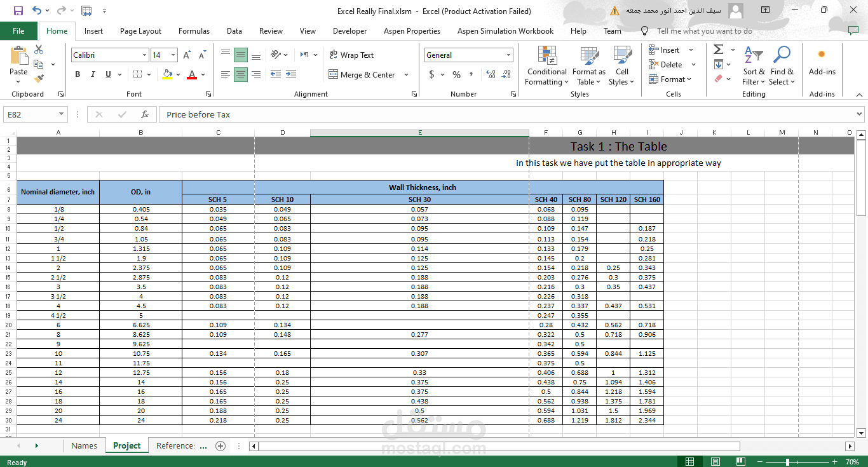Click the Orientation icon
Image resolution: width=868 pixels, height=467 pixels.
276,55
